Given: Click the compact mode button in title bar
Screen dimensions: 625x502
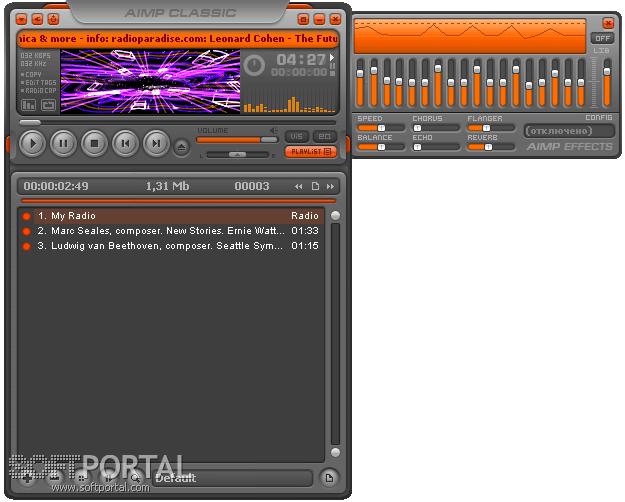Looking at the screenshot, I should click(x=303, y=19).
